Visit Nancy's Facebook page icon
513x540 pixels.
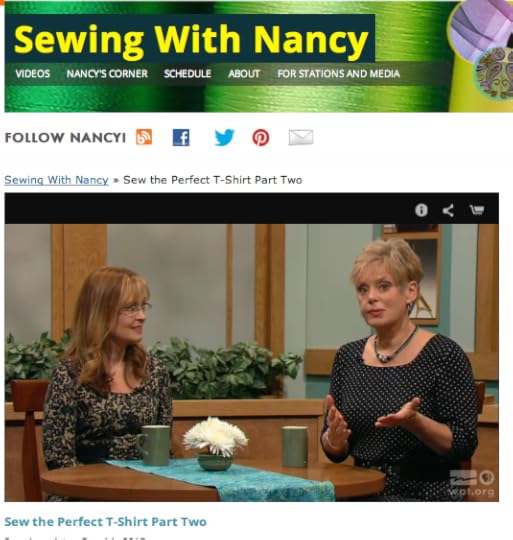tap(181, 137)
